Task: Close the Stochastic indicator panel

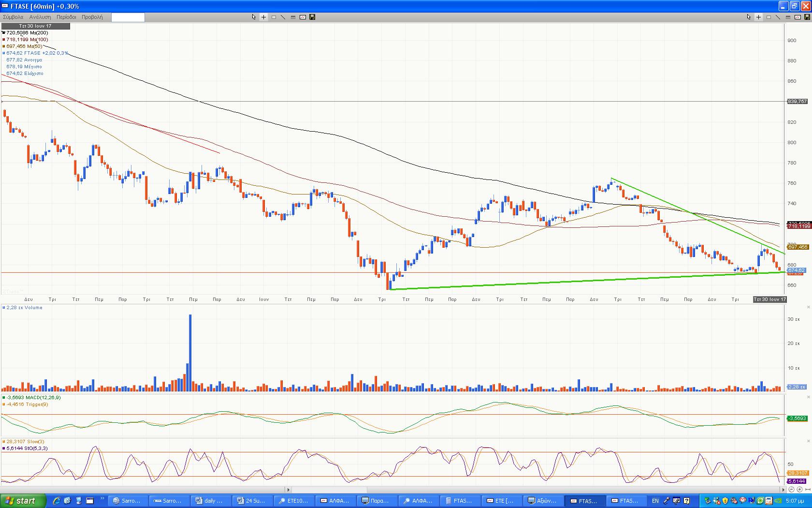Action: 808,441
